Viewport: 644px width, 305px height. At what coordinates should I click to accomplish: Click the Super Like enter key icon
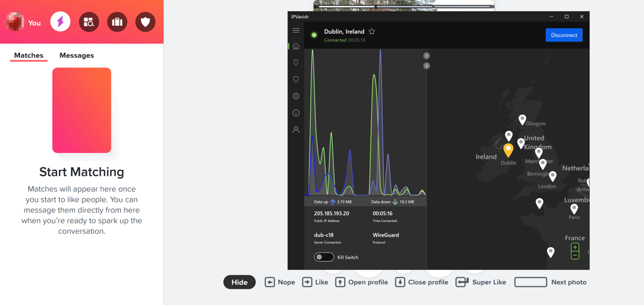[462, 282]
